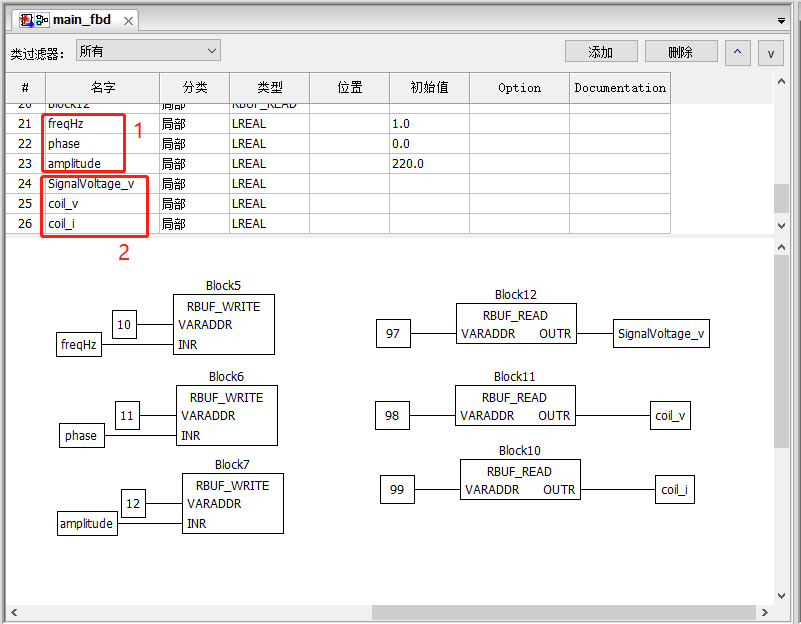Select the constant 10 input box

[124, 324]
